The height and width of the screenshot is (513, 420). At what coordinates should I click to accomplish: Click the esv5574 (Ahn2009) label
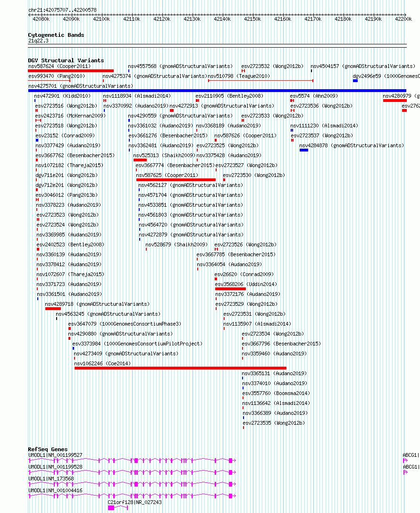(314, 96)
